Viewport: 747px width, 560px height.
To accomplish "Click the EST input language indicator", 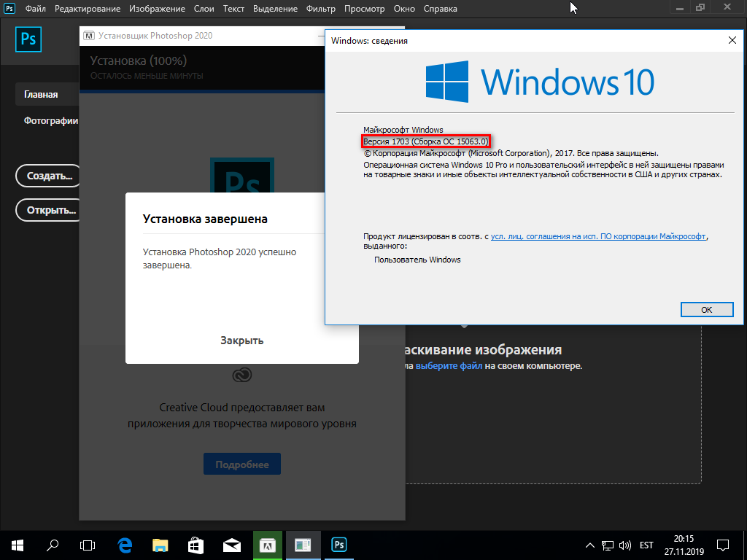I will point(646,545).
